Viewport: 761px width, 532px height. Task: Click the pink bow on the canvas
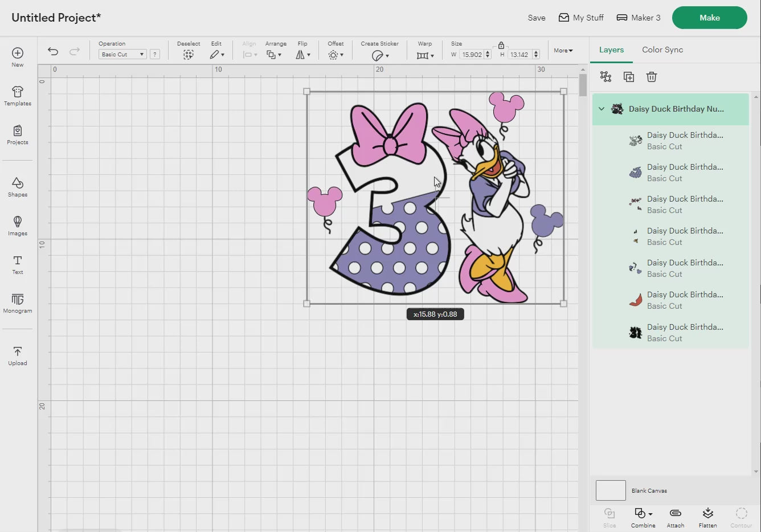(389, 134)
